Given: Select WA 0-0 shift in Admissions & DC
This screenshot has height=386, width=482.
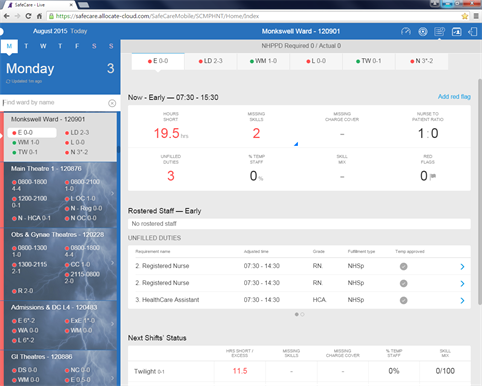Looking at the screenshot, I should tap(25, 330).
